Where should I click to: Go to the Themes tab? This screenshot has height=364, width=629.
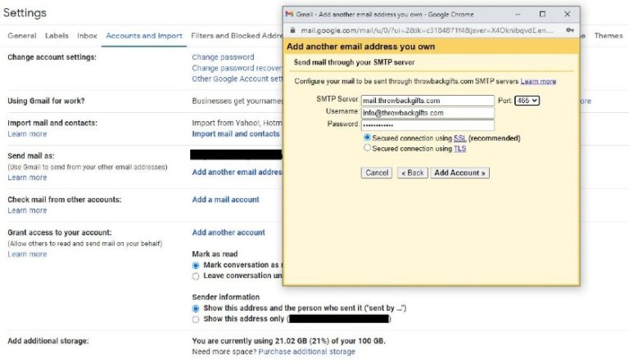click(609, 36)
